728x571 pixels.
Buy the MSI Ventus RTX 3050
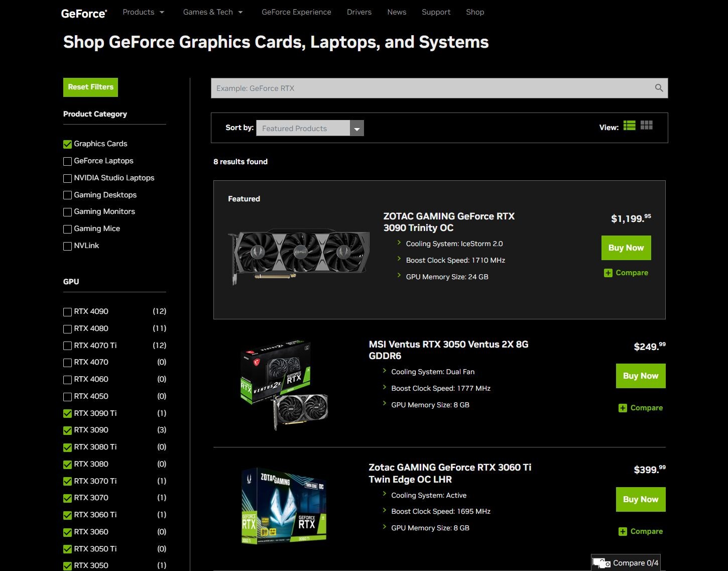tap(641, 376)
